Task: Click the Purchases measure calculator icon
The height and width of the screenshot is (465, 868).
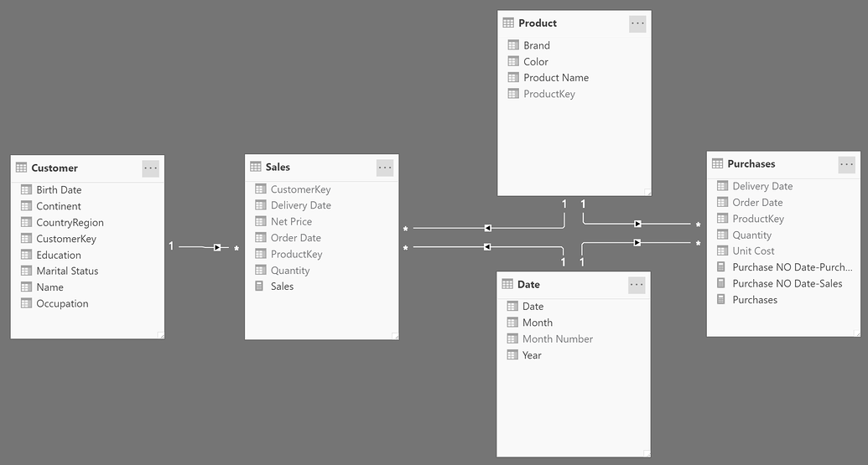Action: pyautogui.click(x=721, y=300)
